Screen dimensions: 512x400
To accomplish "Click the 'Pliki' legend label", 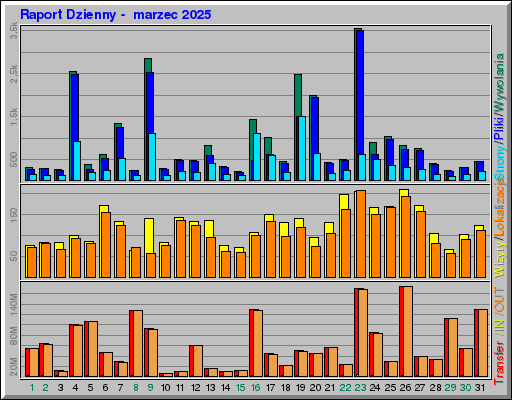I will coord(500,128).
